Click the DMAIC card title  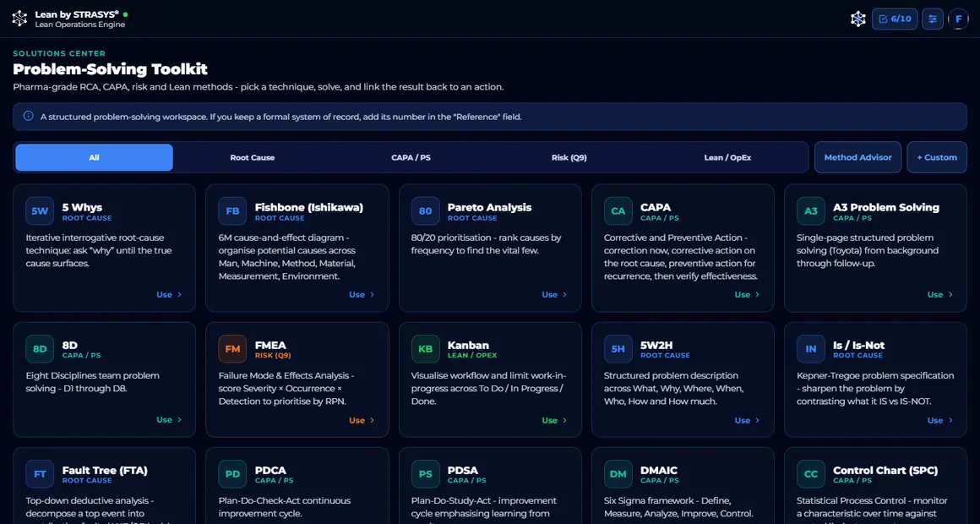click(659, 470)
